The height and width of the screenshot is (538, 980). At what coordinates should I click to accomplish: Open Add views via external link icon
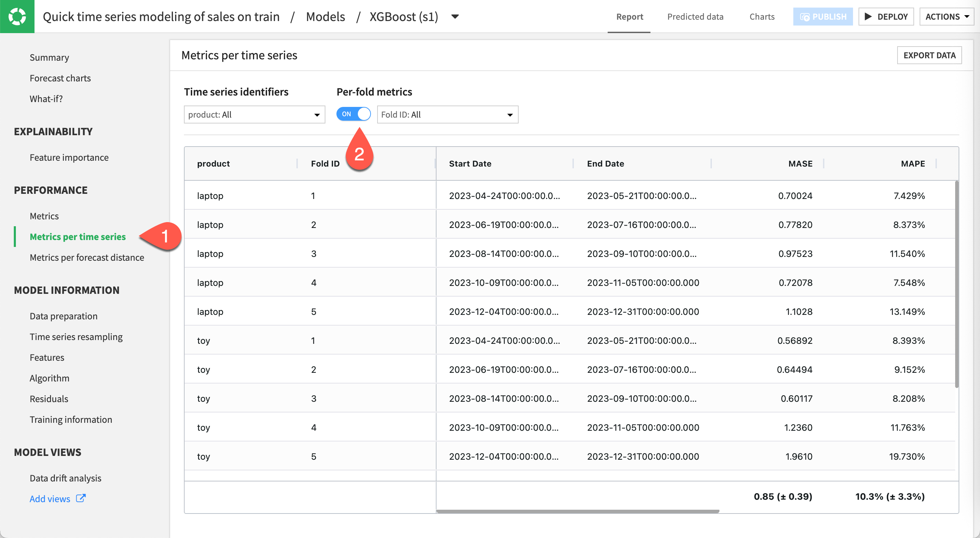[80, 498]
